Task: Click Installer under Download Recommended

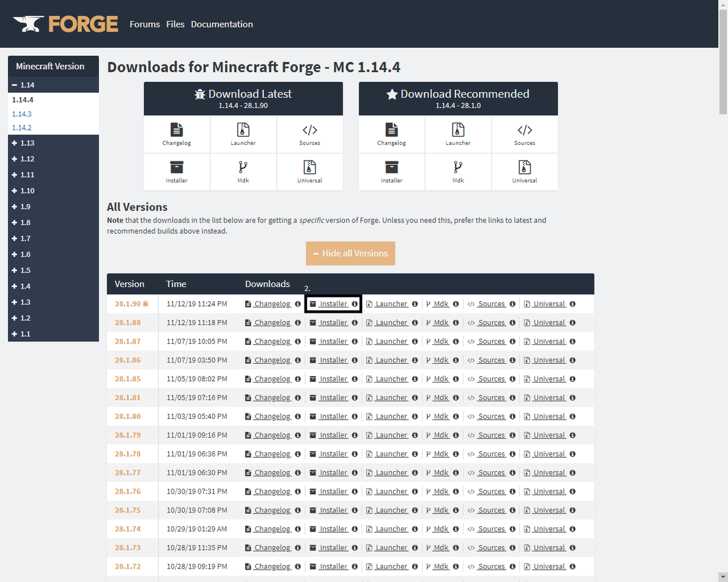Action: [391, 172]
